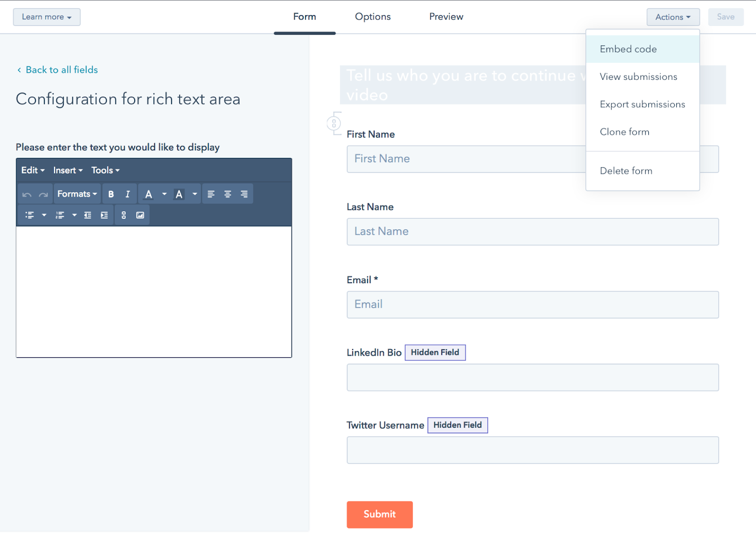The width and height of the screenshot is (756, 543).
Task: Insert a link with the link icon
Action: click(x=124, y=215)
